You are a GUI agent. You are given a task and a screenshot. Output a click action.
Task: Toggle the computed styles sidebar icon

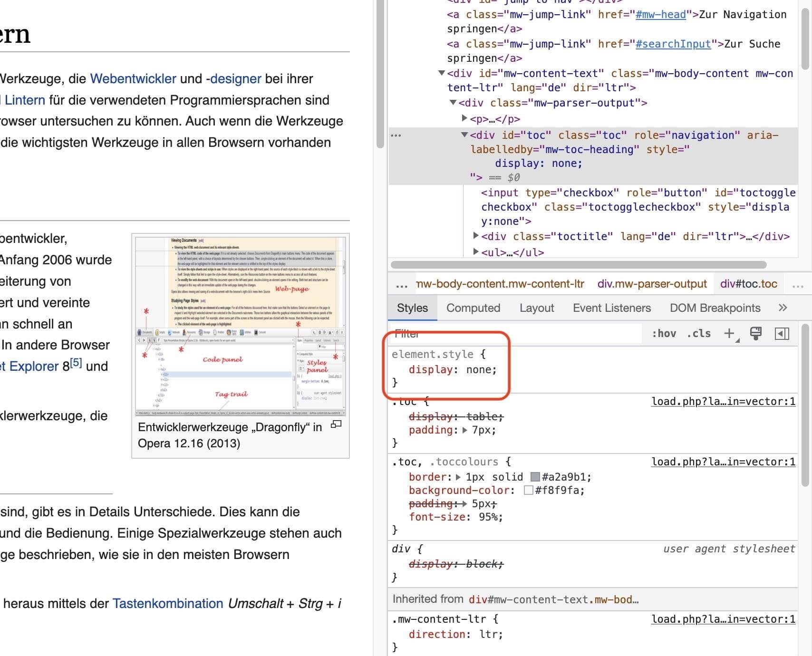coord(782,334)
